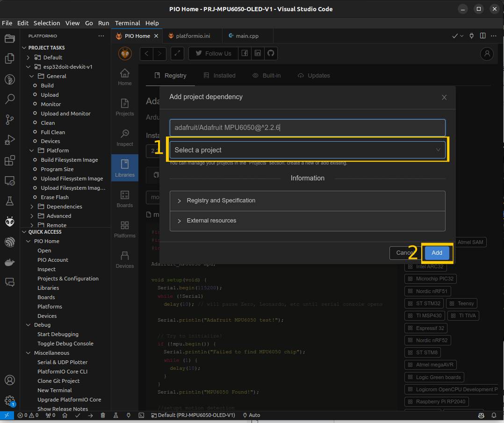Open the Testing flask icon in activity bar
The image size is (504, 423).
[10, 201]
